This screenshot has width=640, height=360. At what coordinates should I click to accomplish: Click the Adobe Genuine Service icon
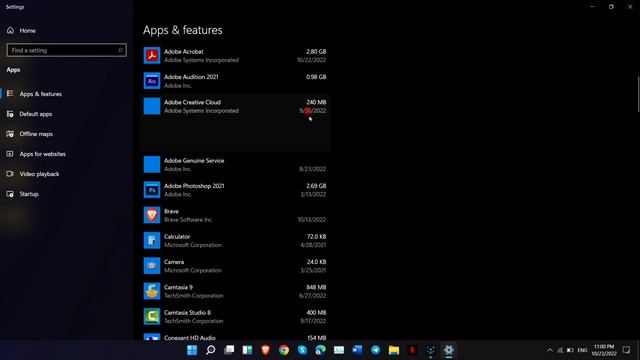click(152, 164)
